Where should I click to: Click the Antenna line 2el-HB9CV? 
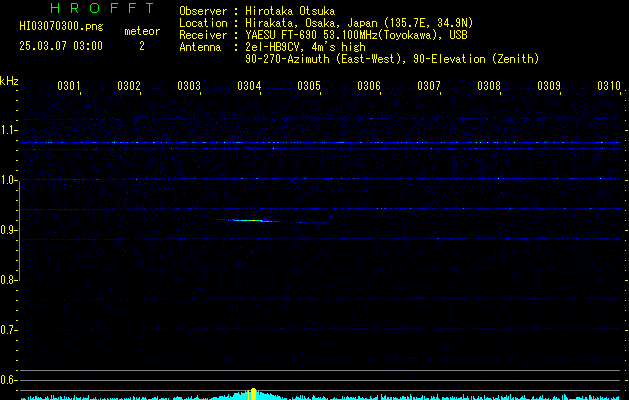click(272, 47)
